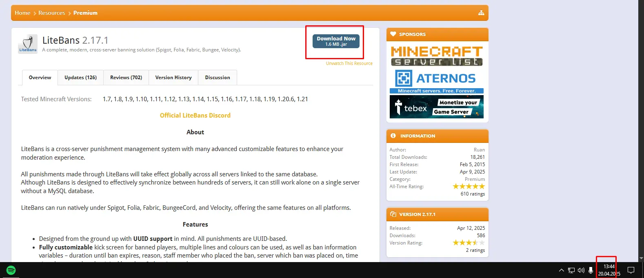This screenshot has width=644, height=278.
Task: Click the LiteBans resource logo
Action: point(28,44)
